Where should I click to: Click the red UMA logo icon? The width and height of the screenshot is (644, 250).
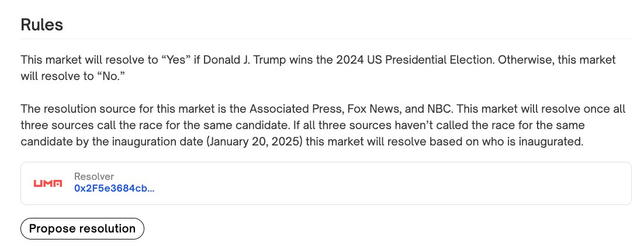pos(48,183)
